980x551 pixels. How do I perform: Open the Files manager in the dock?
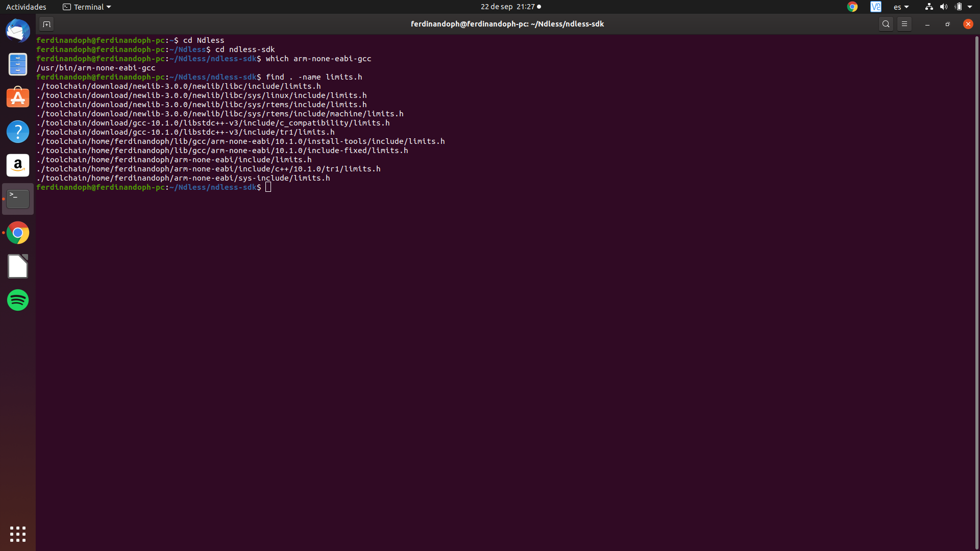pyautogui.click(x=18, y=64)
